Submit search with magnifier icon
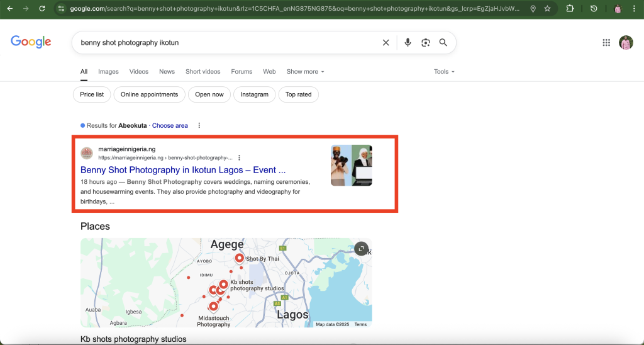The width and height of the screenshot is (644, 345). (443, 42)
